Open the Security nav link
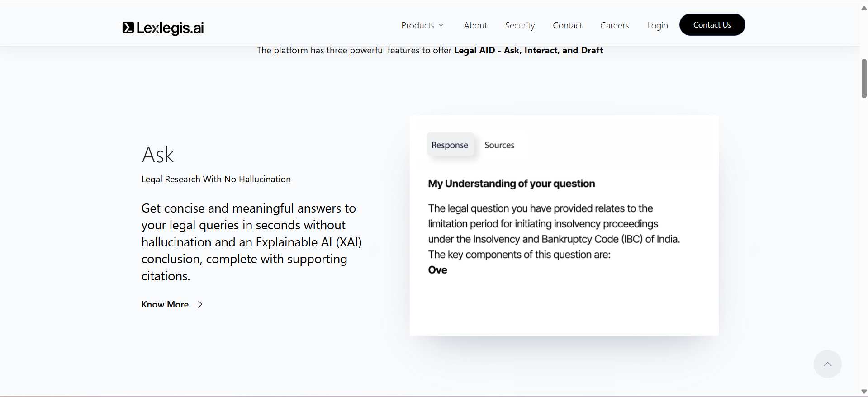Viewport: 868px width, 397px height. pos(520,25)
